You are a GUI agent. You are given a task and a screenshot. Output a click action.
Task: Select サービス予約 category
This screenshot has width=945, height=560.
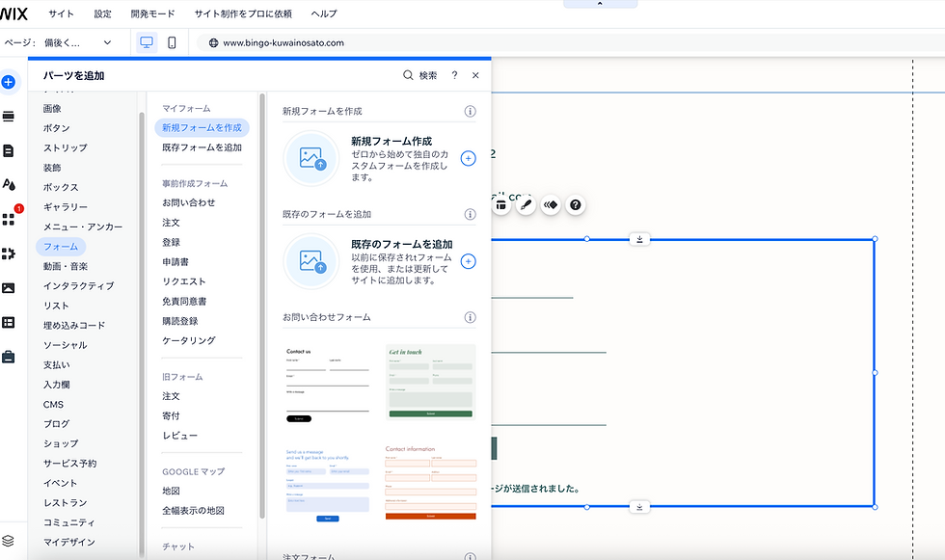[x=69, y=463]
